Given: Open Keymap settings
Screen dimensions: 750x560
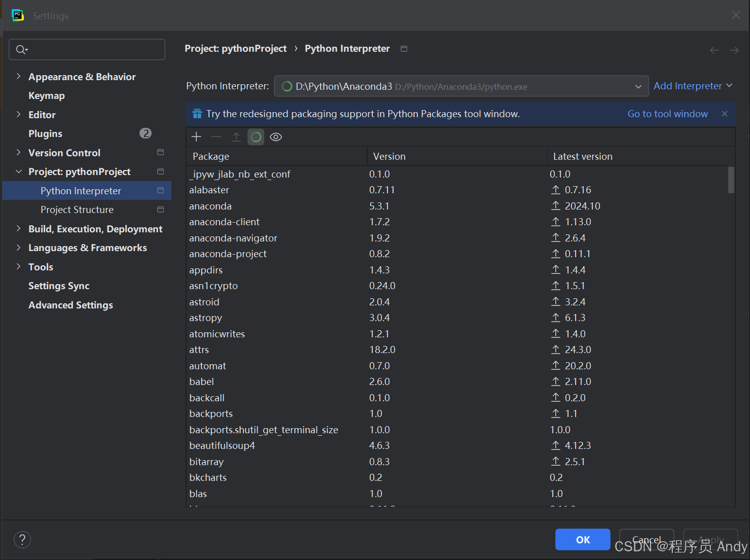Looking at the screenshot, I should pos(47,95).
